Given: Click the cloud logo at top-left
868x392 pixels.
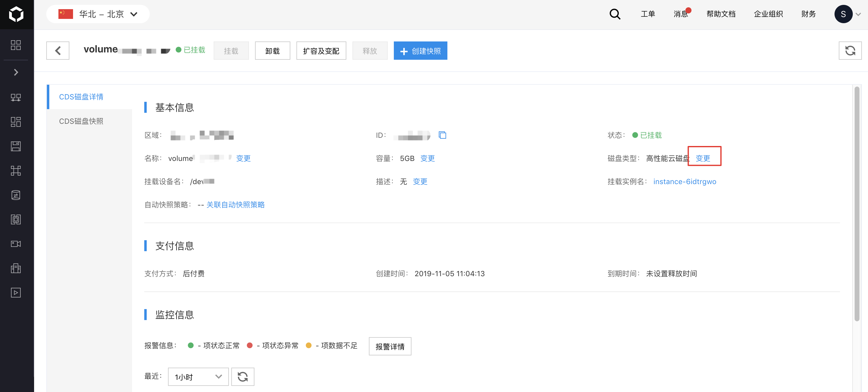Looking at the screenshot, I should (16, 14).
